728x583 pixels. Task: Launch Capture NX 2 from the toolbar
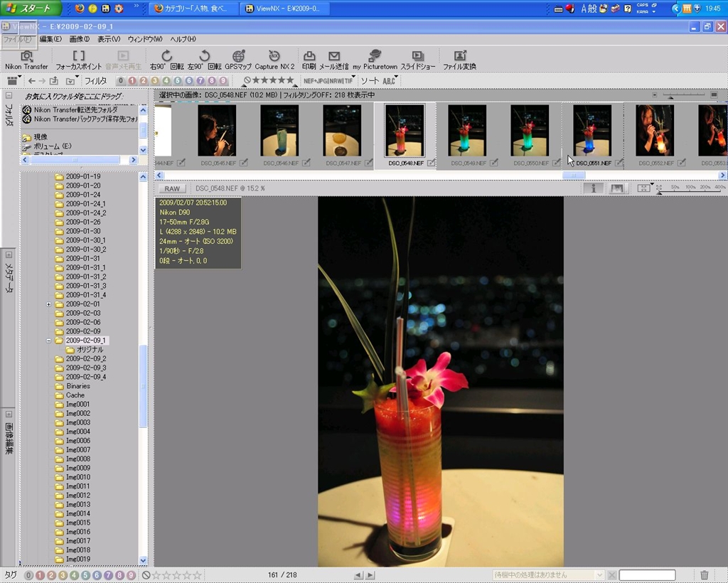tap(274, 60)
